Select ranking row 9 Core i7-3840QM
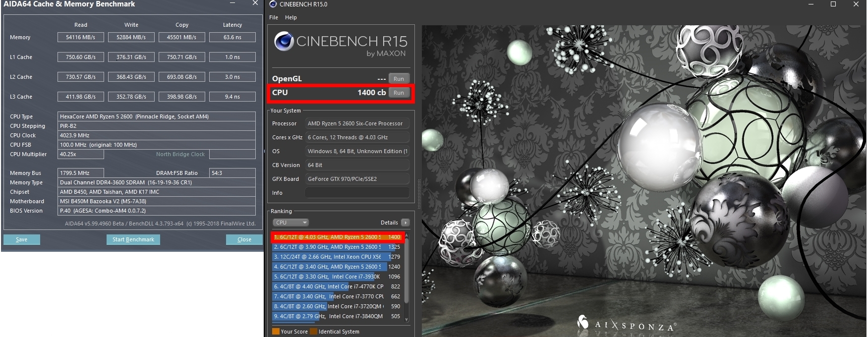 337,316
